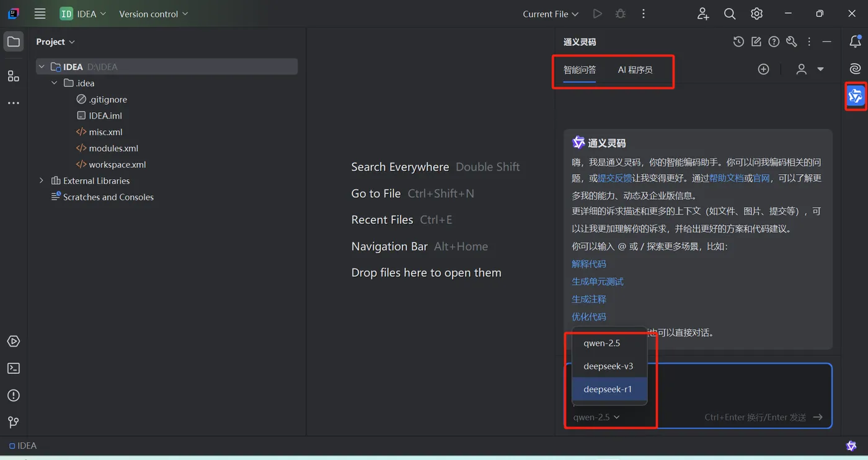The height and width of the screenshot is (460, 868).
Task: Send the message with the arrow icon
Action: pos(818,417)
